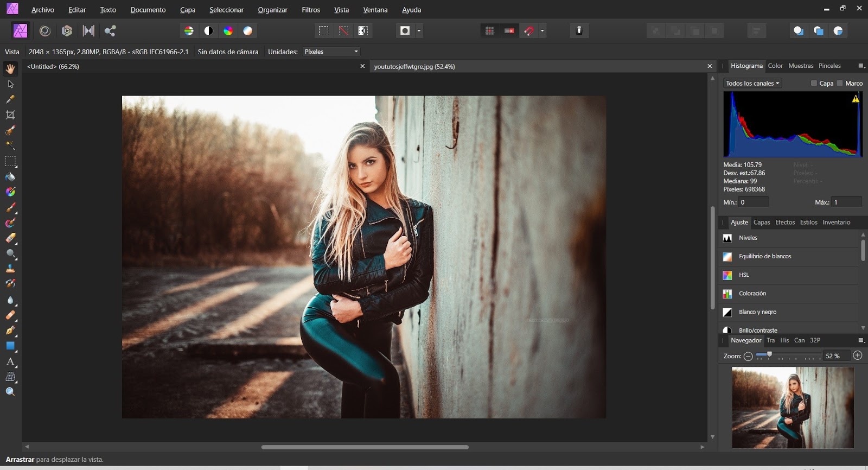Click the Invert Selection icon

[x=363, y=31]
